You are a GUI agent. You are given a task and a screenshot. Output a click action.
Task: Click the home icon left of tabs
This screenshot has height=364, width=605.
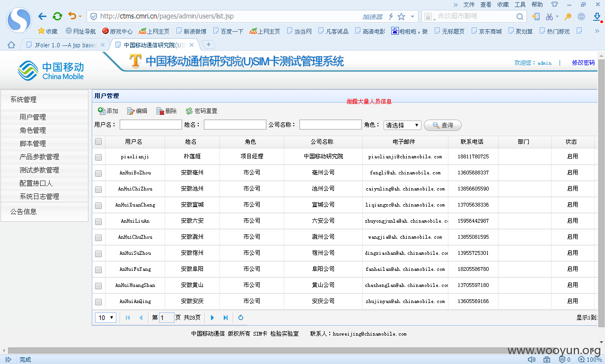[x=11, y=45]
